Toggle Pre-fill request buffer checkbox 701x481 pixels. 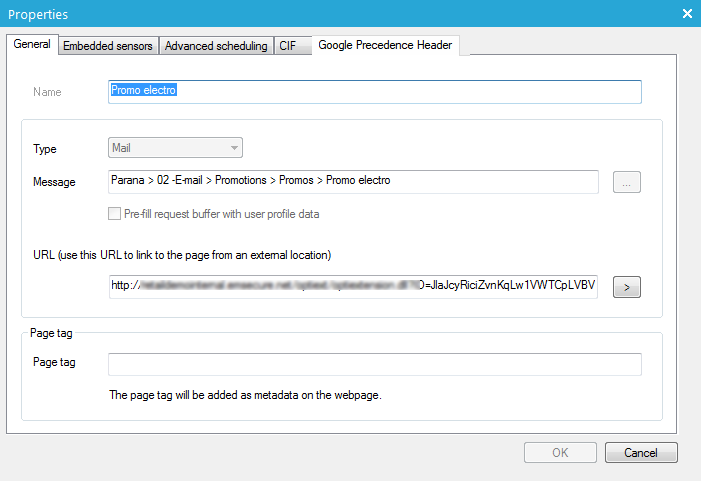[115, 214]
